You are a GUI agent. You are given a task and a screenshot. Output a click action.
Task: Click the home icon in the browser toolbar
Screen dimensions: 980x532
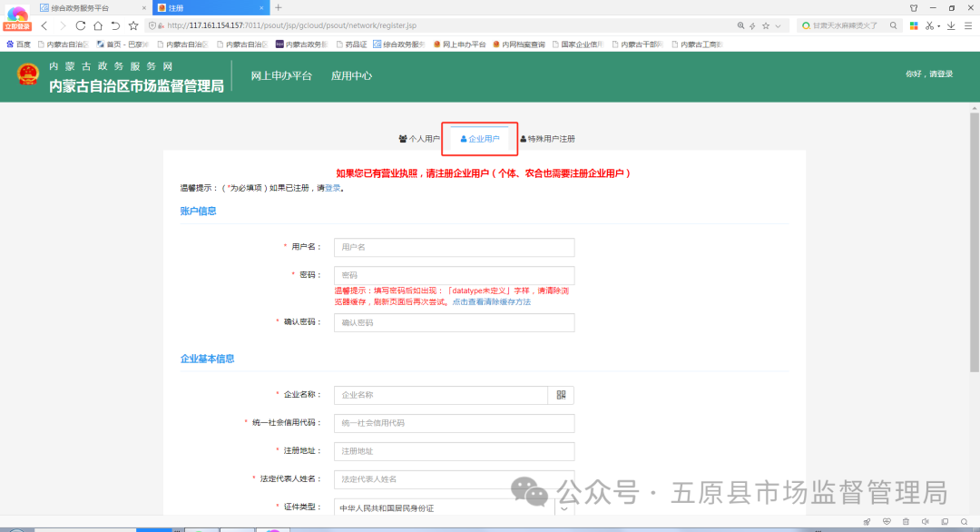(x=99, y=25)
